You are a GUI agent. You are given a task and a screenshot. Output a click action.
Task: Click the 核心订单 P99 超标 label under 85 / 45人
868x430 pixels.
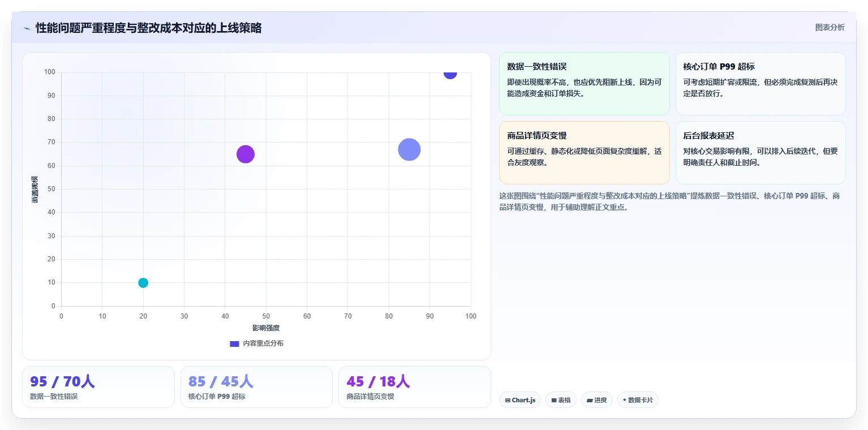pyautogui.click(x=217, y=397)
